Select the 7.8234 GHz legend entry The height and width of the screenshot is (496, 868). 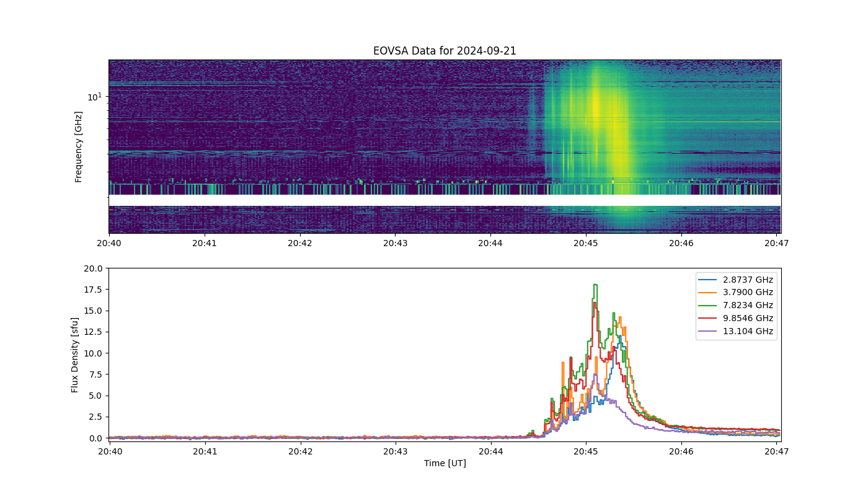pyautogui.click(x=736, y=306)
